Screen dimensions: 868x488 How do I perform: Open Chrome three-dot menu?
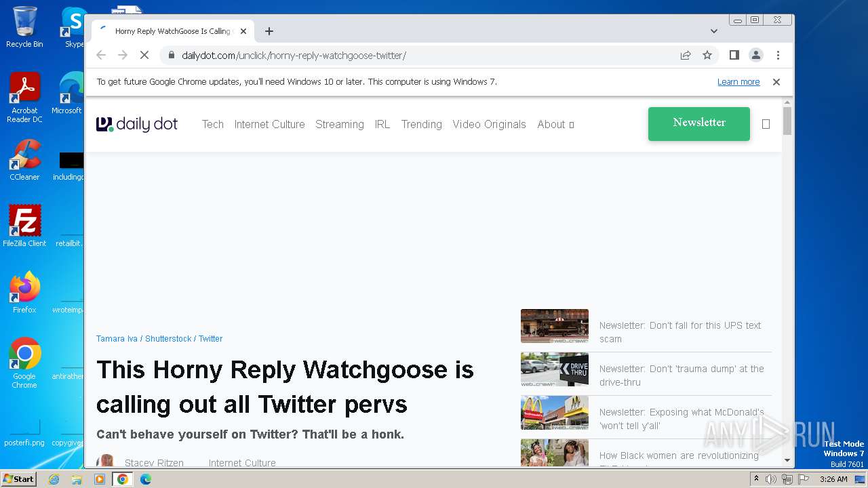tap(778, 56)
